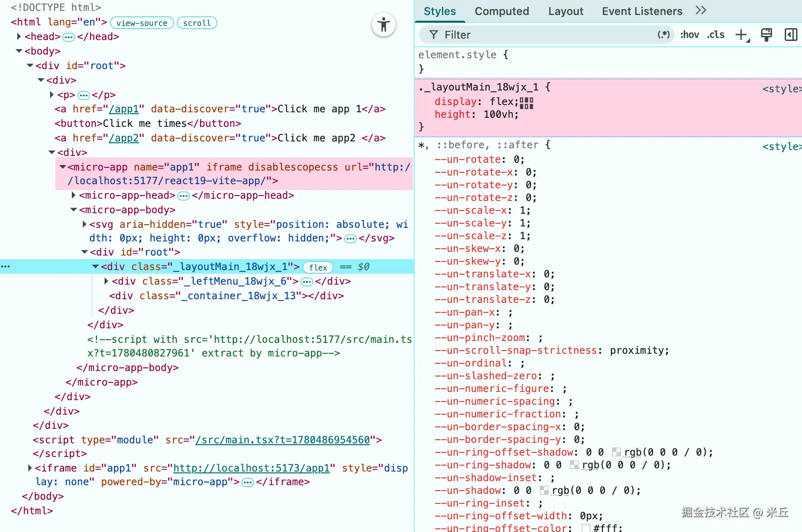Screen dimensions: 802x532
Task: Switch to the Styles tab
Action: click(x=440, y=11)
